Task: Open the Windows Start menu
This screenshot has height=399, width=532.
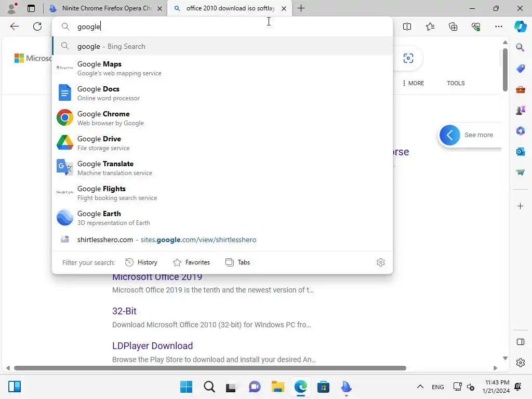Action: [x=187, y=387]
